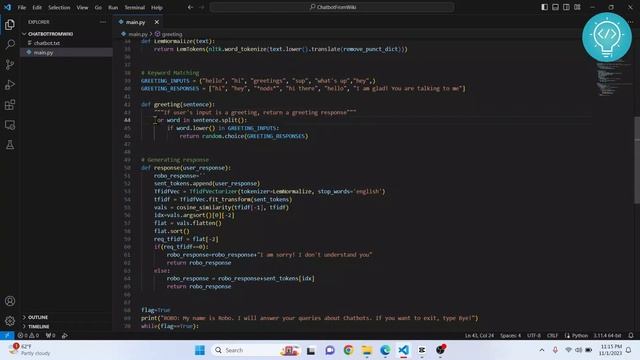
Task: Toggle the bottom panel layout icon
Action: [556, 7]
